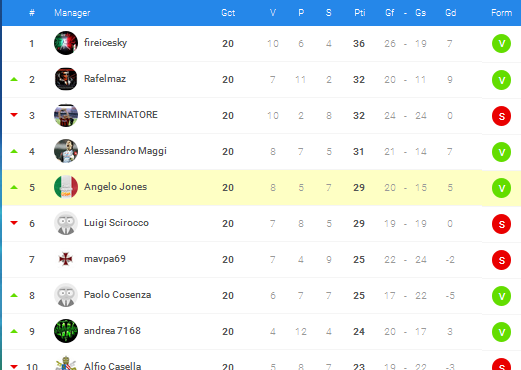This screenshot has width=521, height=370.
Task: Click the red S form badge for STERMINATORE
Action: [501, 116]
